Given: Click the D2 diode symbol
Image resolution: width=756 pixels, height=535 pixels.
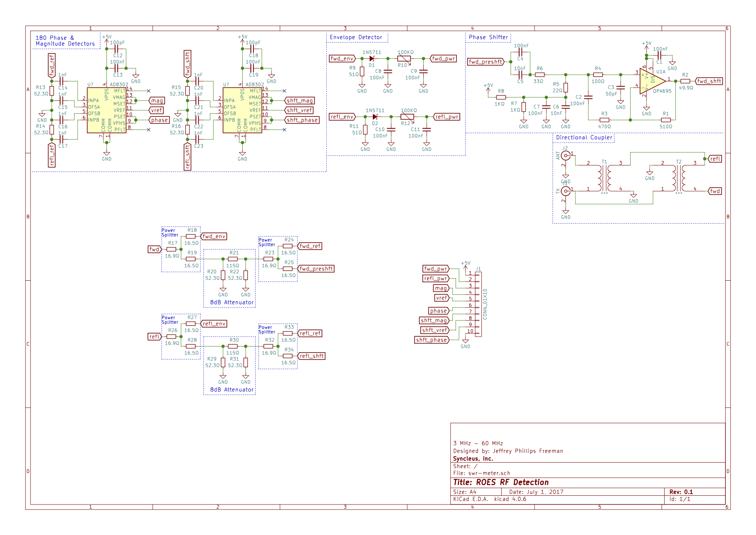Looking at the screenshot, I should 375,117.
